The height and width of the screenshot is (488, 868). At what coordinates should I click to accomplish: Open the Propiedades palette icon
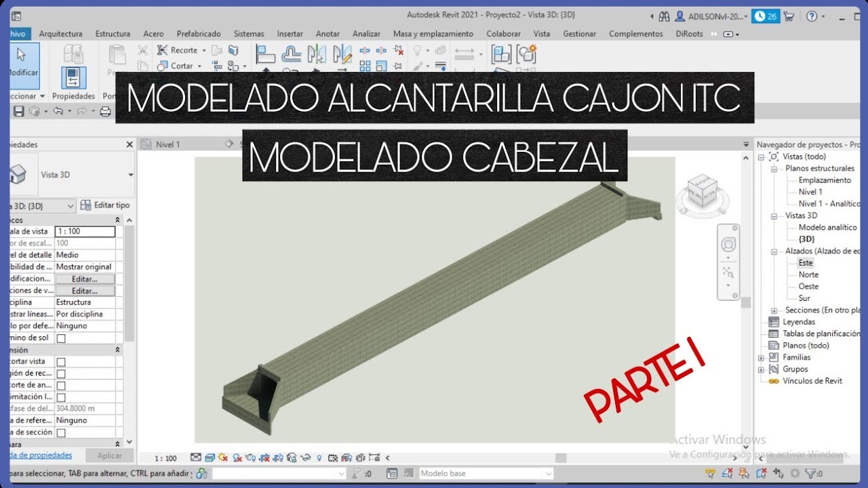[74, 78]
